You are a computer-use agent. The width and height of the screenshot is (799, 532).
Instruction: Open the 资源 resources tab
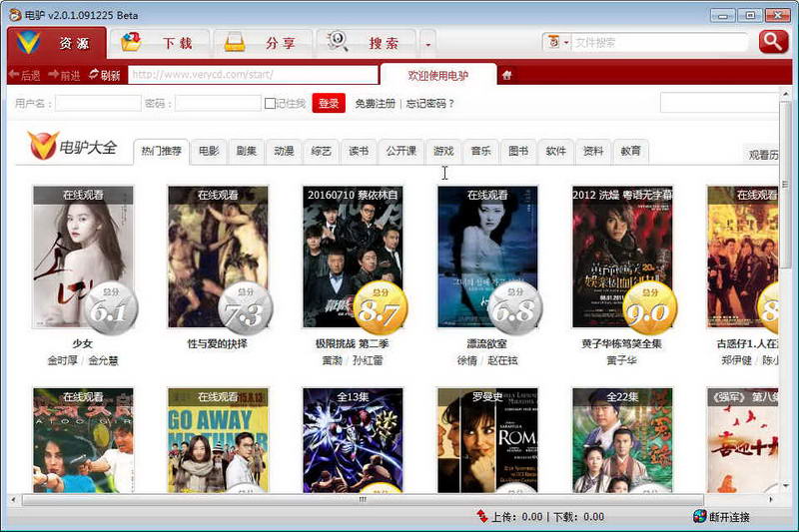coord(57,43)
